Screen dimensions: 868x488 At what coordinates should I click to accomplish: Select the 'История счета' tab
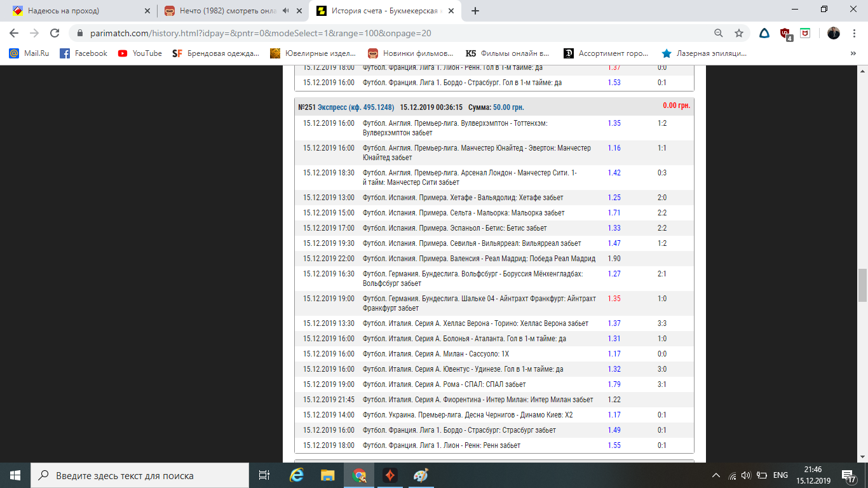click(x=384, y=11)
